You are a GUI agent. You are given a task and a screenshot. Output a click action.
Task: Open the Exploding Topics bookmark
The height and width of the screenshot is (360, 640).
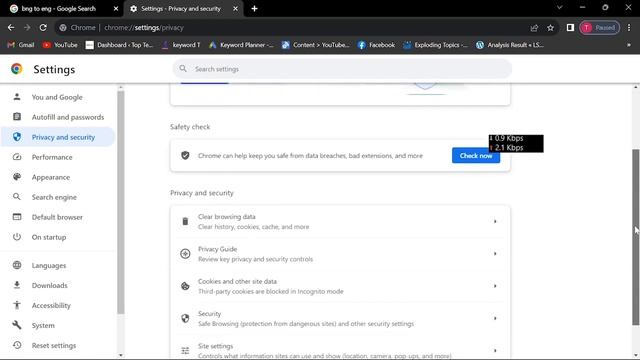[435, 45]
